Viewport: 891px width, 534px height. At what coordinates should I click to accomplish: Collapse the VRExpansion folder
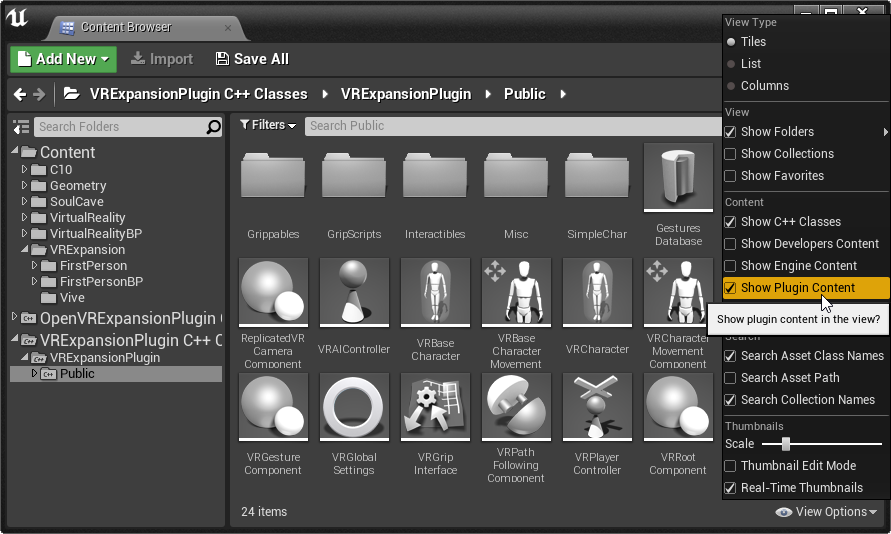click(25, 249)
